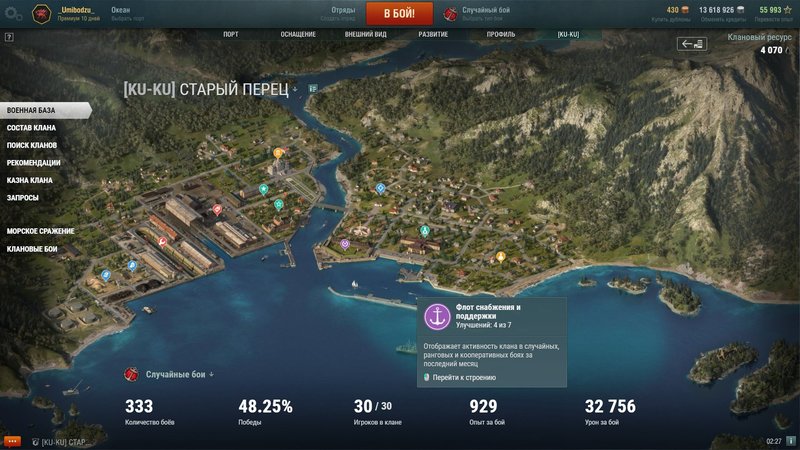
Task: Open МОРСКОЕ СРАЖЕНИЕ in the side menu
Action: 40,231
